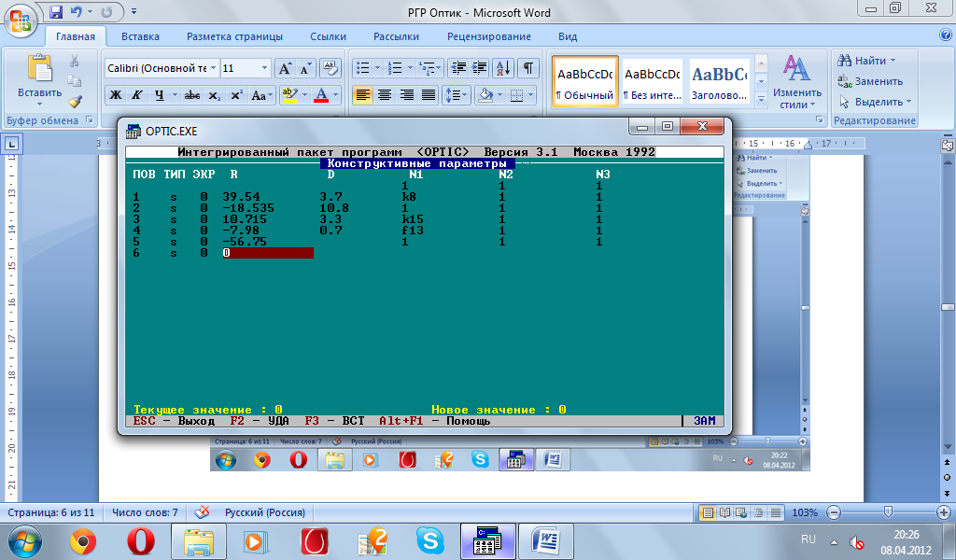
Task: Open Skype from the Windows taskbar
Action: pos(429,541)
